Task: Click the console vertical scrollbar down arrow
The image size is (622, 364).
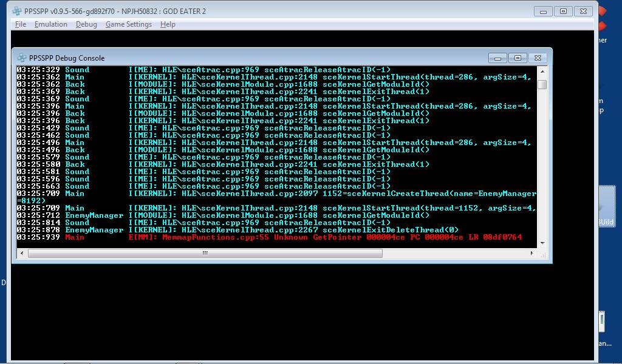Action: coord(542,243)
